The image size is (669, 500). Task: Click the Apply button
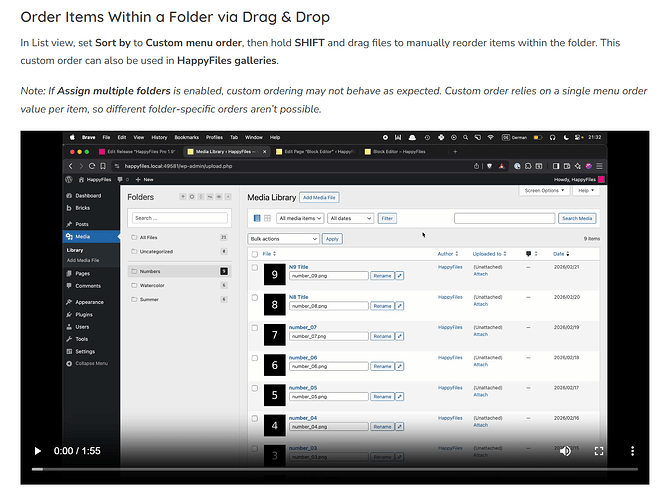pos(332,239)
